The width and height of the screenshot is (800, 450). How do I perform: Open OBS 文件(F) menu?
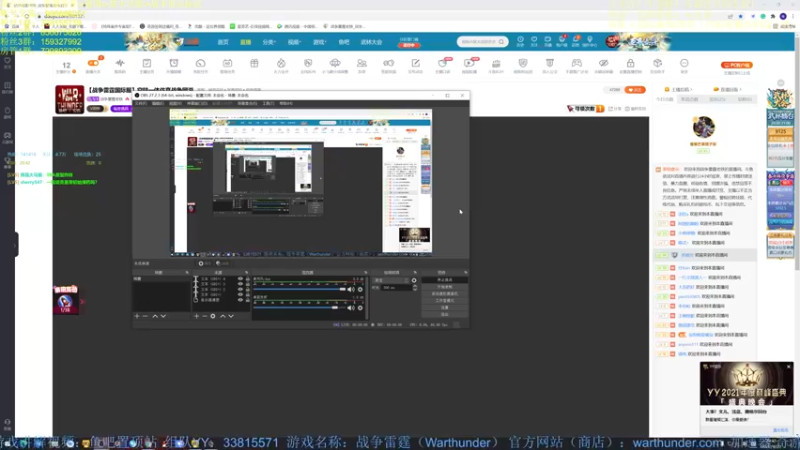141,104
